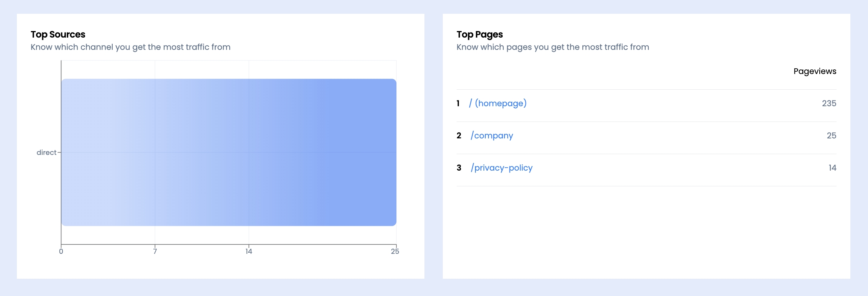The image size is (868, 296).
Task: Click the 0 tick on chart x-axis
Action: pos(61,252)
